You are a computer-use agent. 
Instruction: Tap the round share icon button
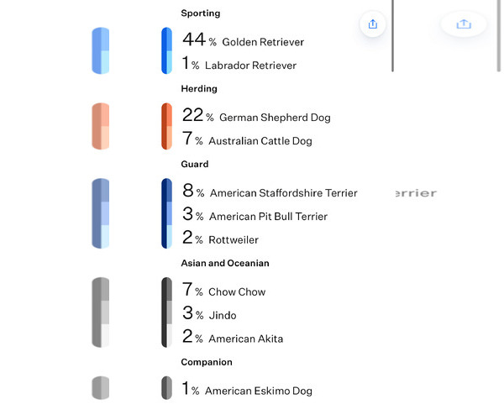click(x=373, y=24)
